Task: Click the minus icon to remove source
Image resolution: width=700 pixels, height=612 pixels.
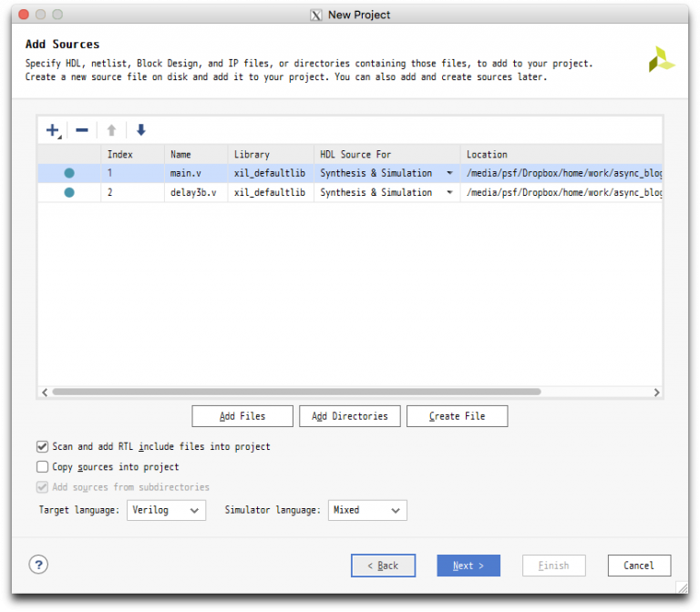Action: pos(82,130)
